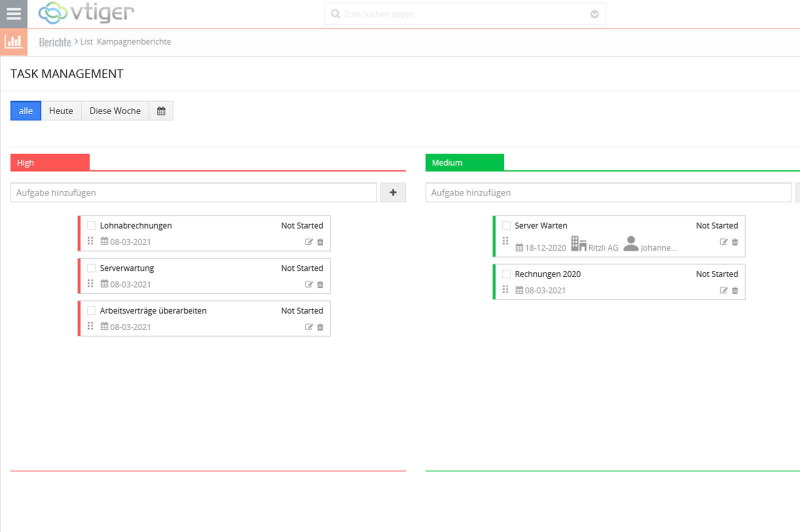800x532 pixels.
Task: Select the Diese Woche filter
Action: 115,110
